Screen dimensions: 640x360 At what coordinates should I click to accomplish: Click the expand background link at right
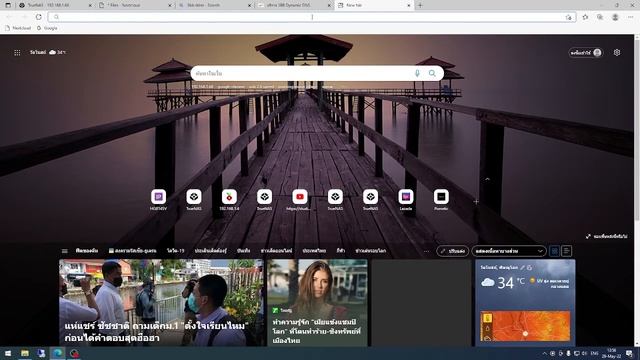tap(607, 236)
